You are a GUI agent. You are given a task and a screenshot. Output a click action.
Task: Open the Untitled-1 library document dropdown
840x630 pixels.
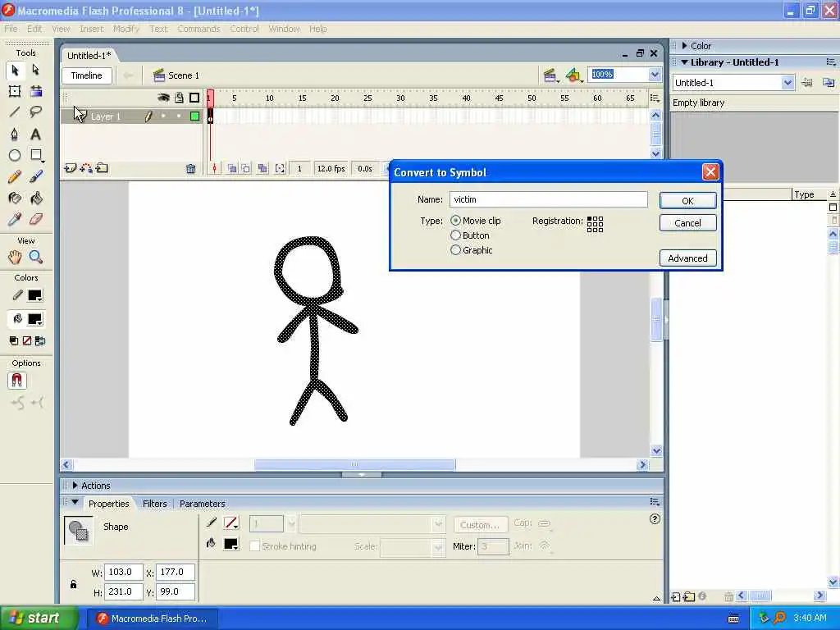[787, 83]
